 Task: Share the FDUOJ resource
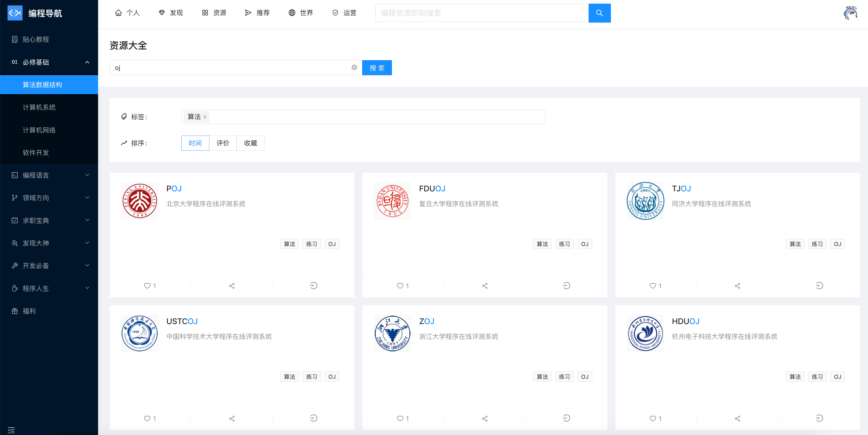[485, 285]
